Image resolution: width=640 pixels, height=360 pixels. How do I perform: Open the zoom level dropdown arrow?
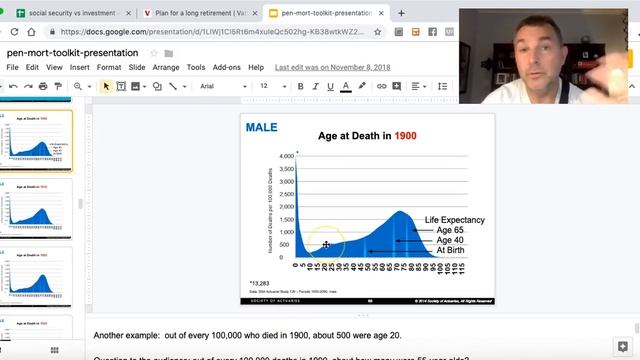coord(89,87)
